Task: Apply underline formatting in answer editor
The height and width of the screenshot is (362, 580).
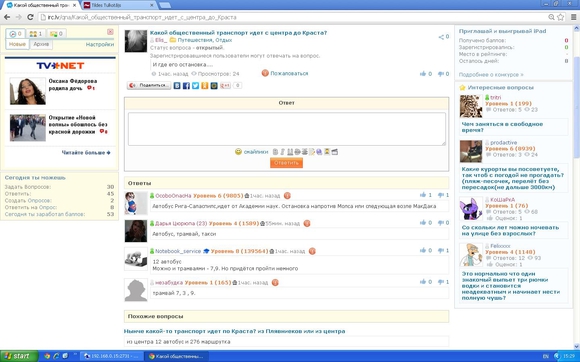Action: point(290,152)
